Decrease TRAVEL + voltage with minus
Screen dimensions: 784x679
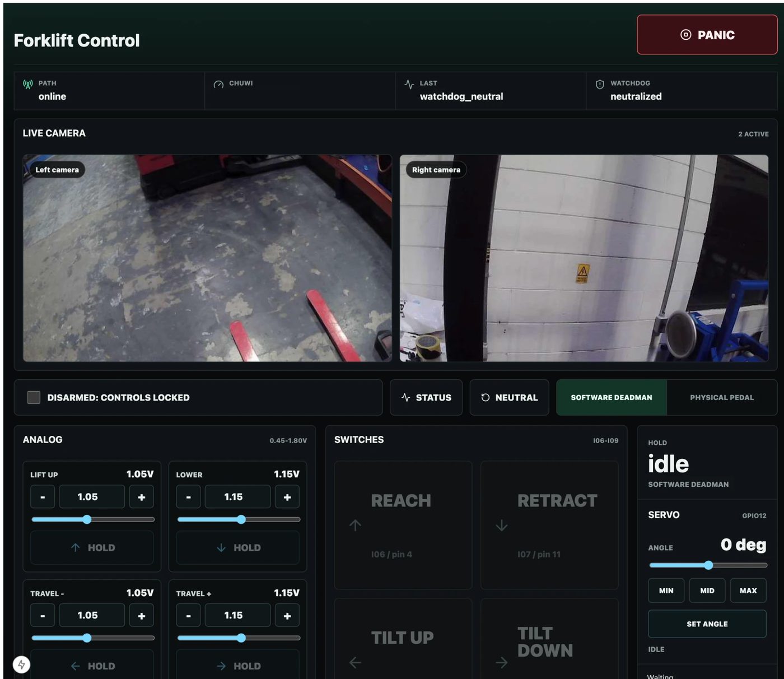point(188,616)
